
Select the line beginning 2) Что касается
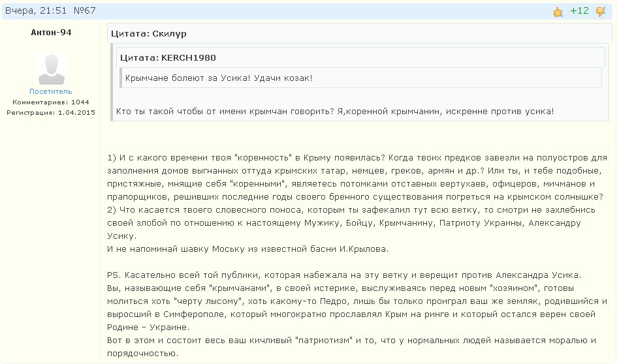tap(351, 210)
